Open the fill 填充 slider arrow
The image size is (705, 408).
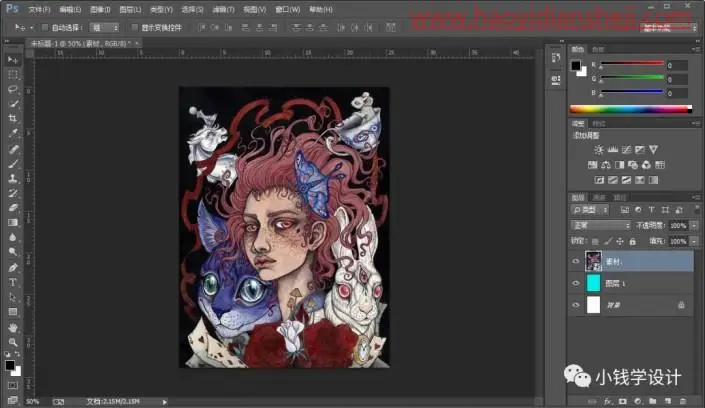coord(694,242)
